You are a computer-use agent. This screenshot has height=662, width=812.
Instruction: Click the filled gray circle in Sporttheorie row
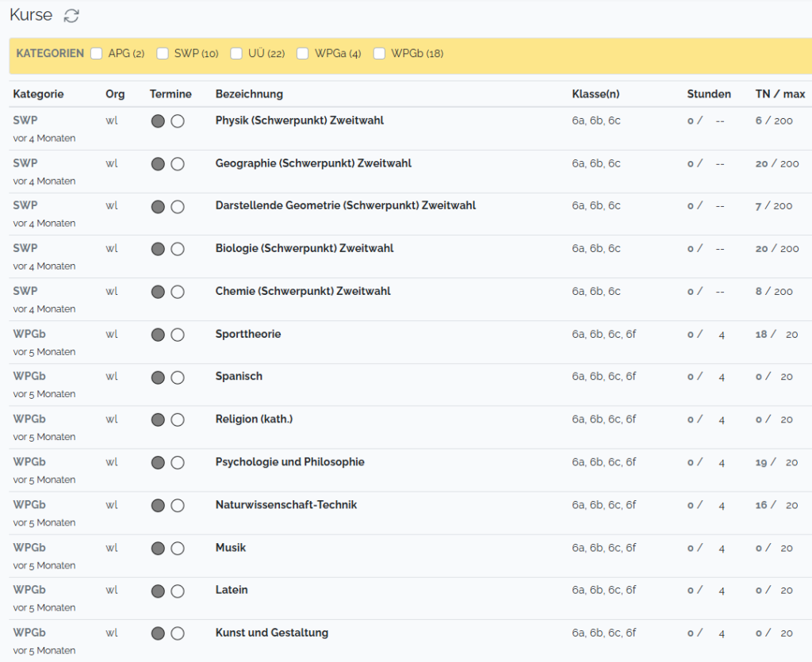[x=158, y=335]
